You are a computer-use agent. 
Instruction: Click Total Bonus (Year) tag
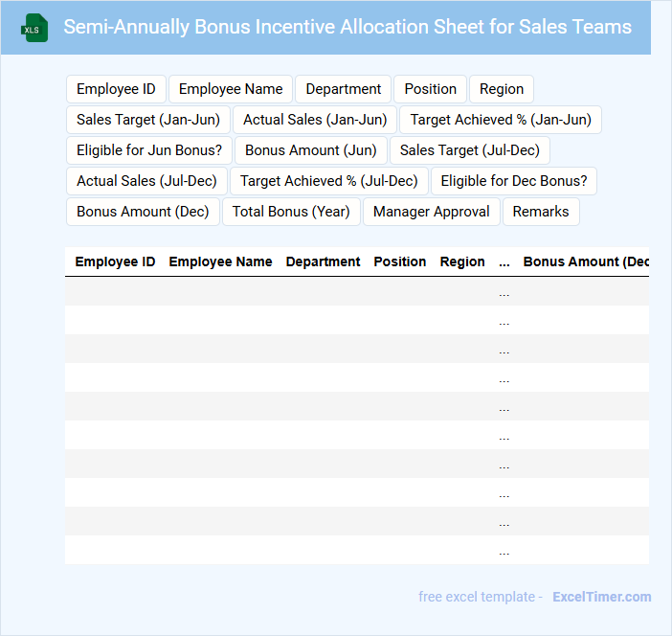point(291,212)
